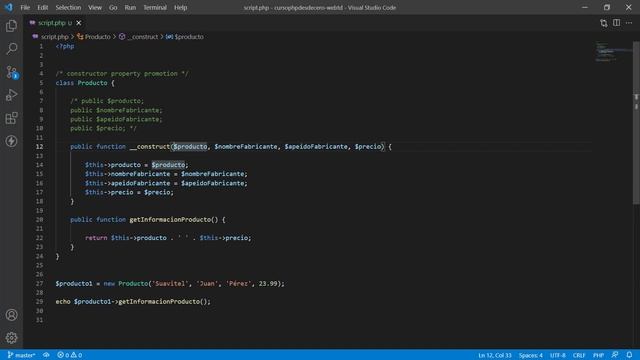Image resolution: width=640 pixels, height=360 pixels.
Task: Open the View menu
Action: pyautogui.click(x=95, y=7)
